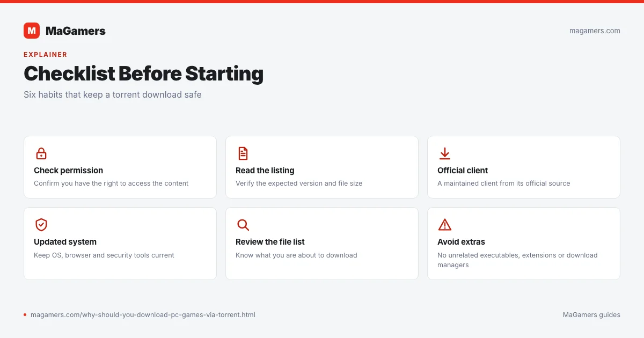Click the "Checklist Before Starting" headline
The image size is (644, 338).
pyautogui.click(x=143, y=74)
